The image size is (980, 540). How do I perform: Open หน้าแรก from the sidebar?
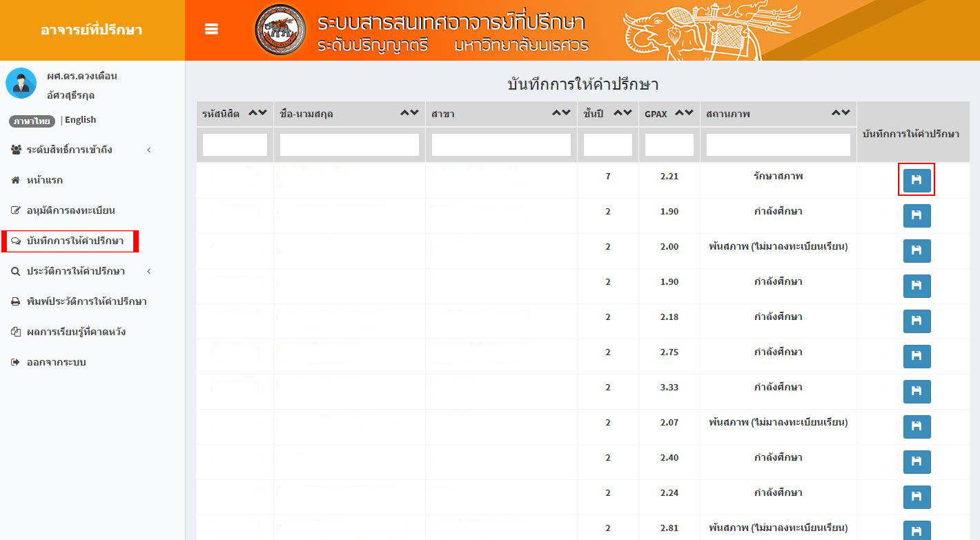pyautogui.click(x=44, y=180)
